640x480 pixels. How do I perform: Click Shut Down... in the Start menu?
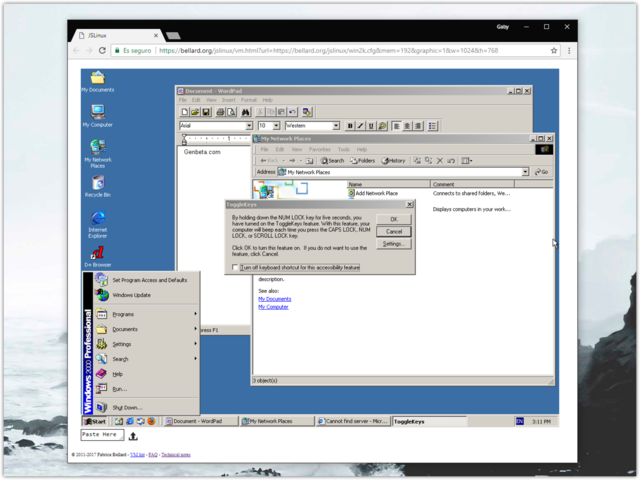click(x=147, y=407)
